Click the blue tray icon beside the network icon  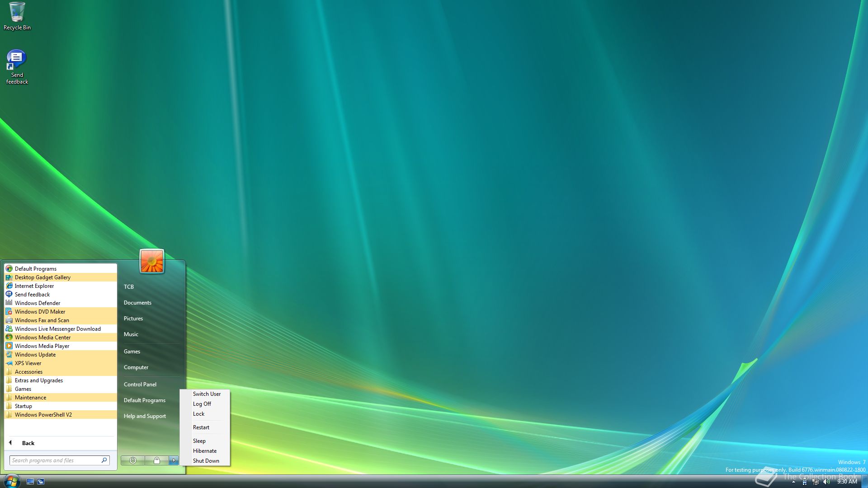805,482
